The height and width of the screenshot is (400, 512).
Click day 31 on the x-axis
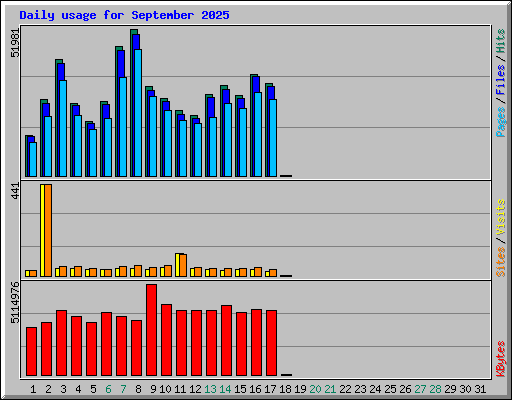coord(480,389)
